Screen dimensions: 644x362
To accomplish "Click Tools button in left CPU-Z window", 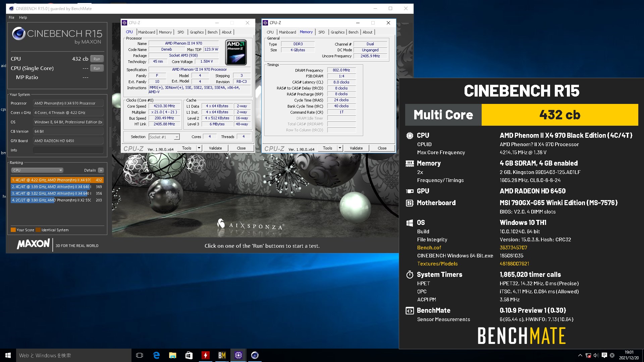I will coord(187,148).
